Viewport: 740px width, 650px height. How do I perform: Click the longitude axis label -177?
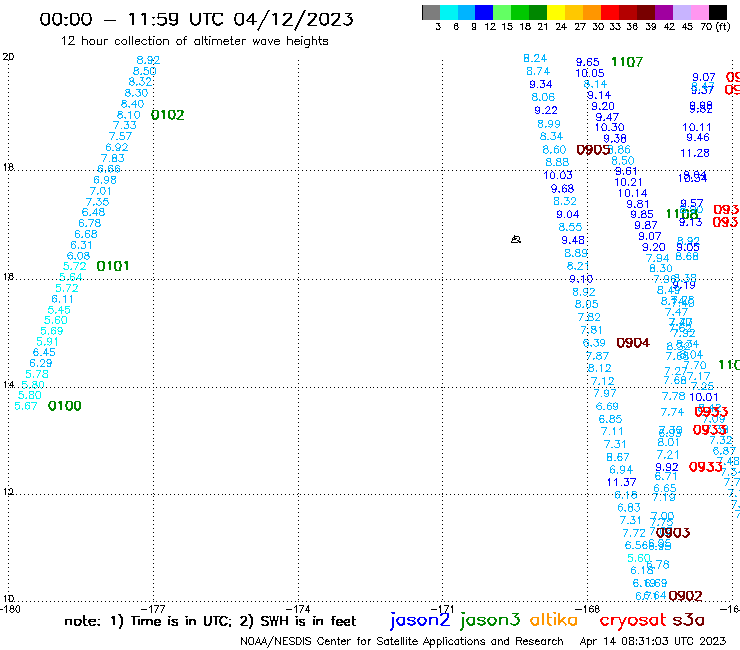[x=153, y=609]
